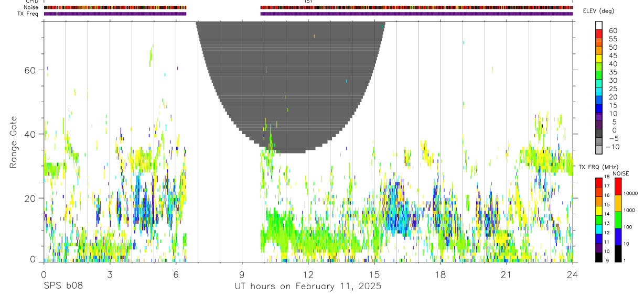
Task: Click the '45' label on elevation colorbar
Action: 613,56
